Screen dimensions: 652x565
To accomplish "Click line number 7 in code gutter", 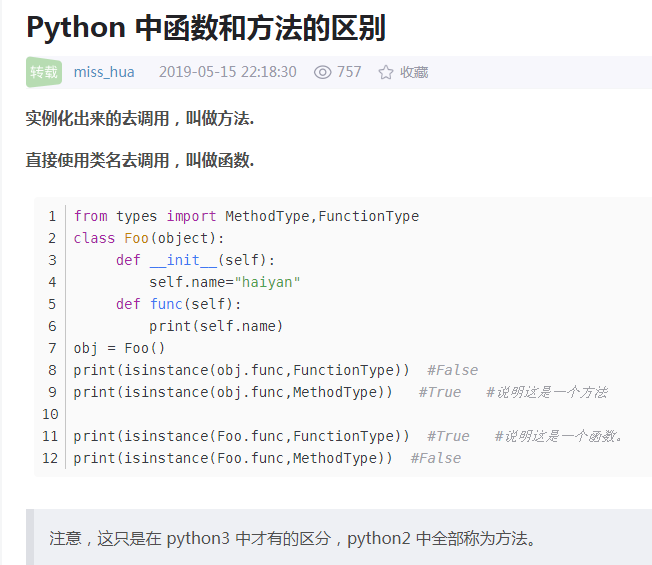I will click(52, 348).
